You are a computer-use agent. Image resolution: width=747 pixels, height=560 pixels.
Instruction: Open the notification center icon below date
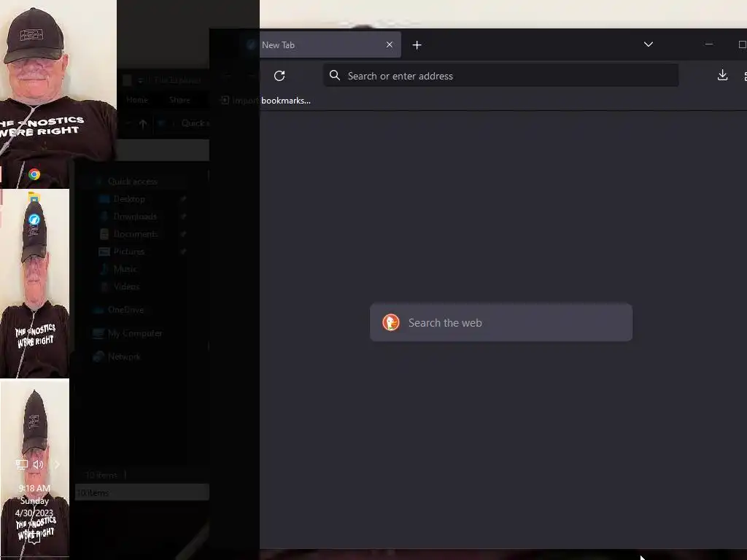coord(34,537)
